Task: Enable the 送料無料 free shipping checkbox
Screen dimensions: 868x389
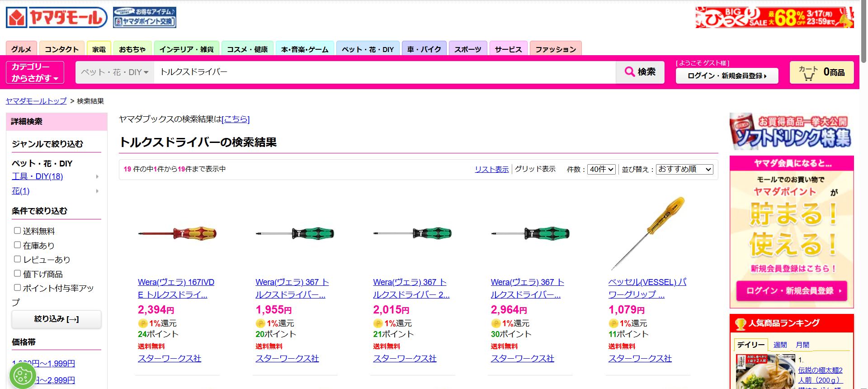Action: 17,231
